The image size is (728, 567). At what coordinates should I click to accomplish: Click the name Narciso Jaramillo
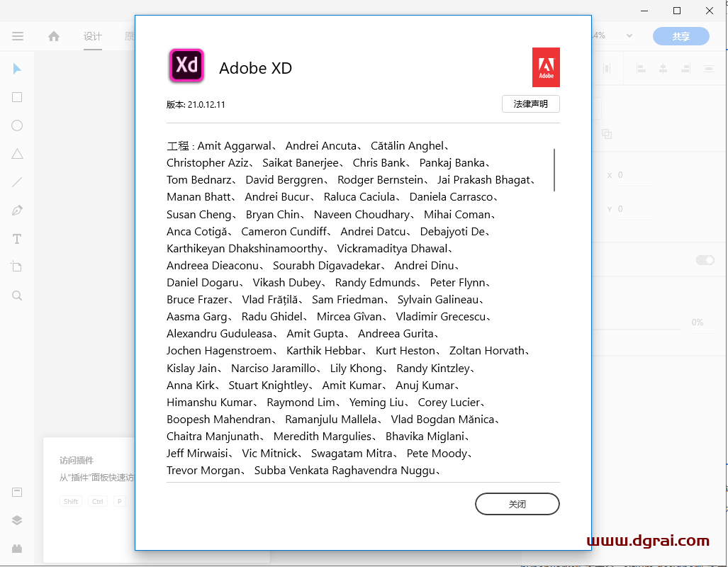[x=274, y=369]
